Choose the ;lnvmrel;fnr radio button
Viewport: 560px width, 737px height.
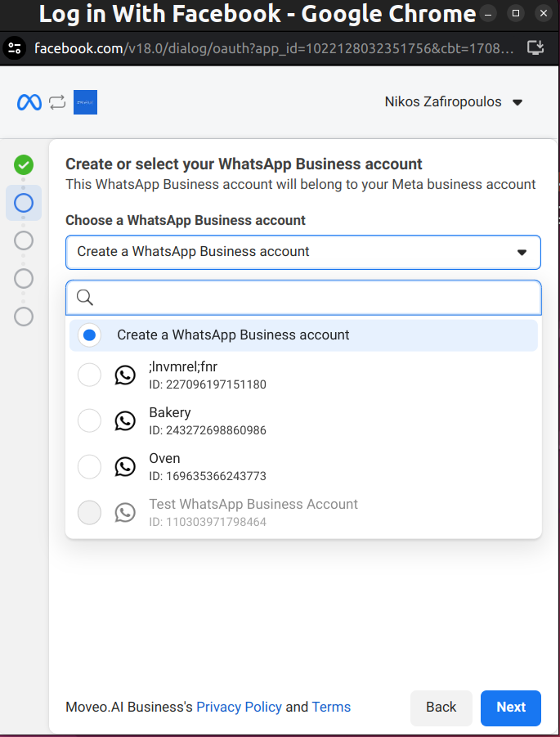pos(89,375)
